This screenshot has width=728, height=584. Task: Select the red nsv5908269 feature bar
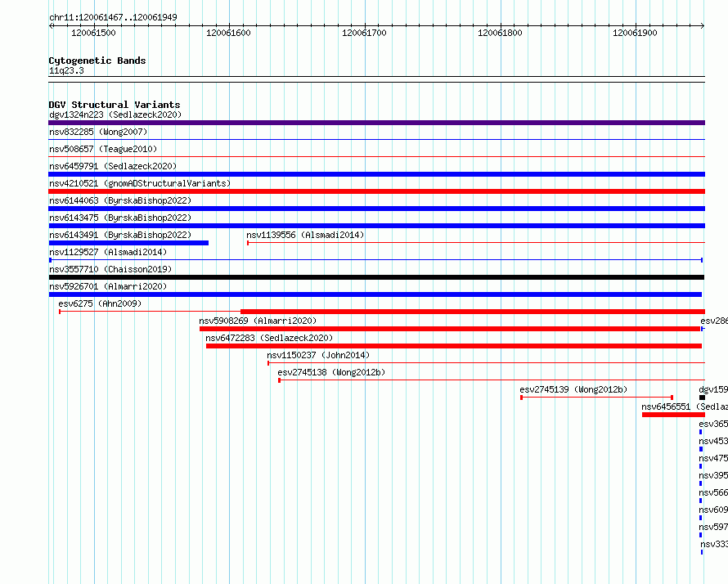coord(450,329)
